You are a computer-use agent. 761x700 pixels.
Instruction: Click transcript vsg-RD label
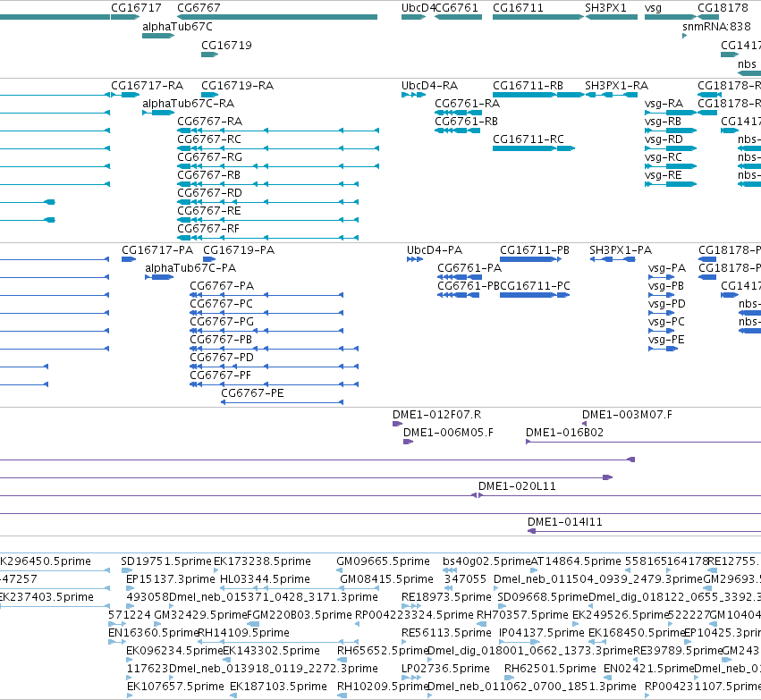point(664,139)
